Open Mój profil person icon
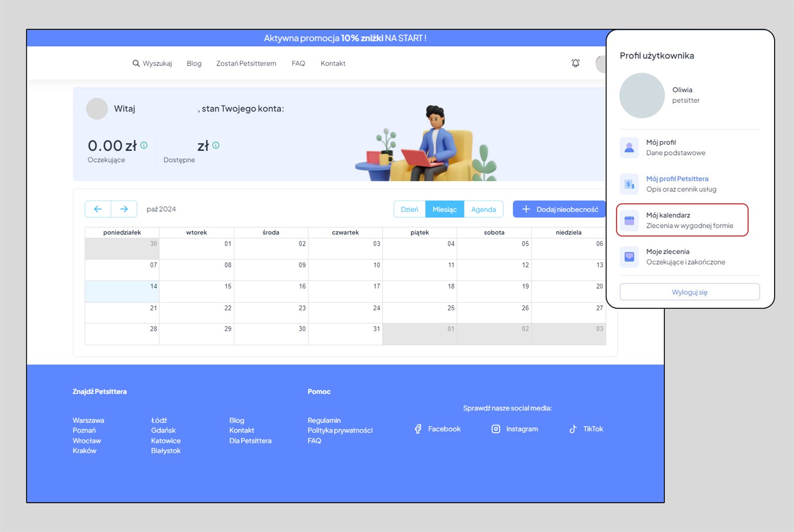 pyautogui.click(x=629, y=148)
